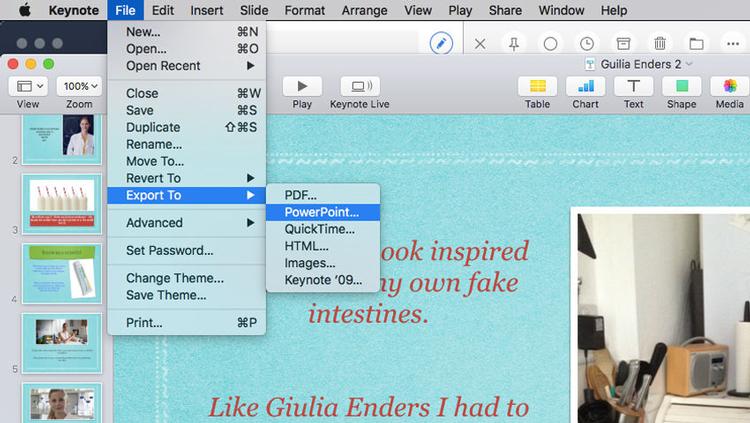
Task: Select Change Theme... menu item
Action: [187, 278]
